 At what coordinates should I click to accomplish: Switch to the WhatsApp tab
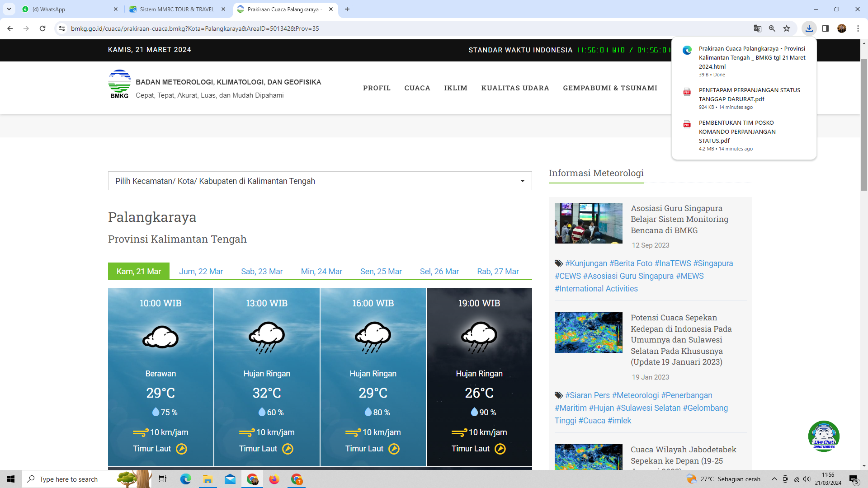pos(69,9)
